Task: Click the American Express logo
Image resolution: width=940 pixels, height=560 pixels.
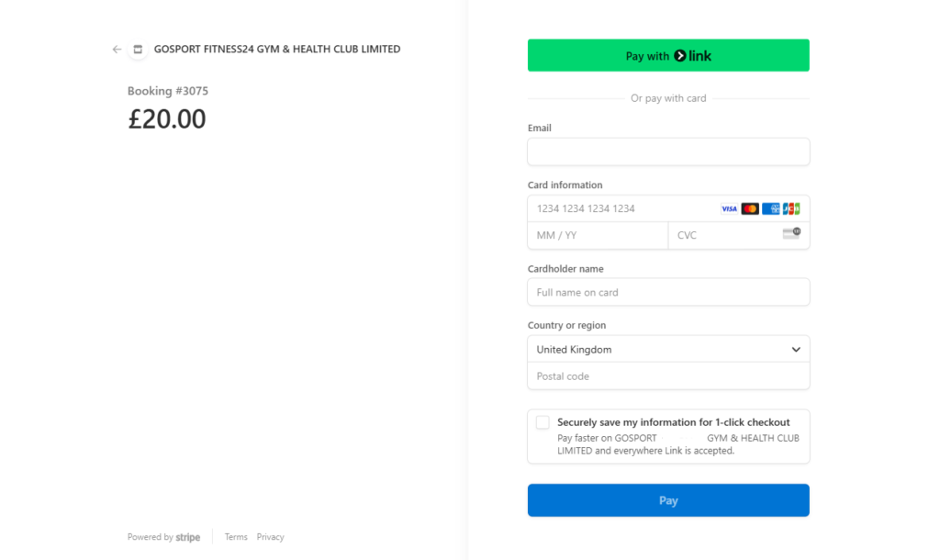Action: coord(771,209)
